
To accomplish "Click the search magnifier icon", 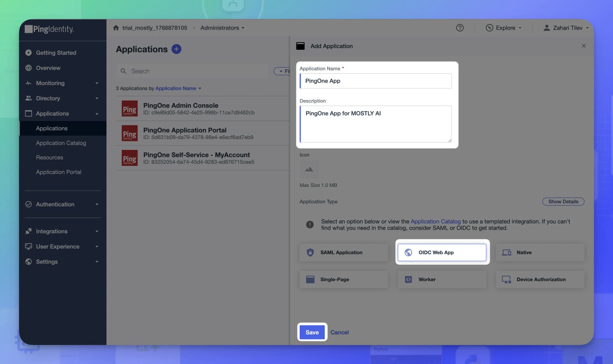I will click(123, 71).
